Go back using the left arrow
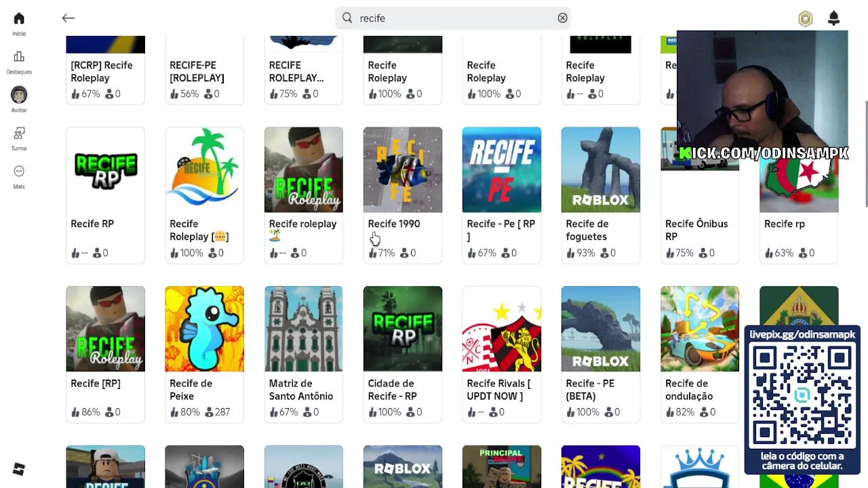Viewport: 868px width, 488px height. [x=68, y=18]
